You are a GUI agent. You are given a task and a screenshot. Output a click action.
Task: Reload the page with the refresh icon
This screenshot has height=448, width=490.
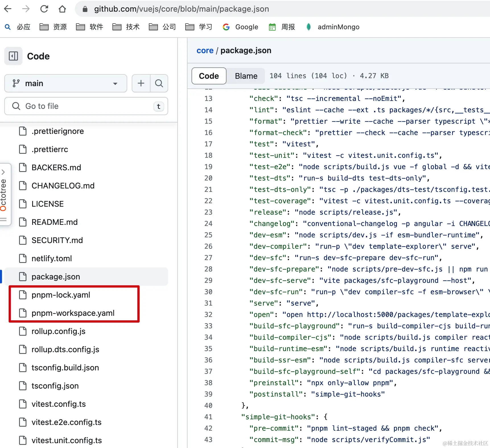tap(44, 9)
